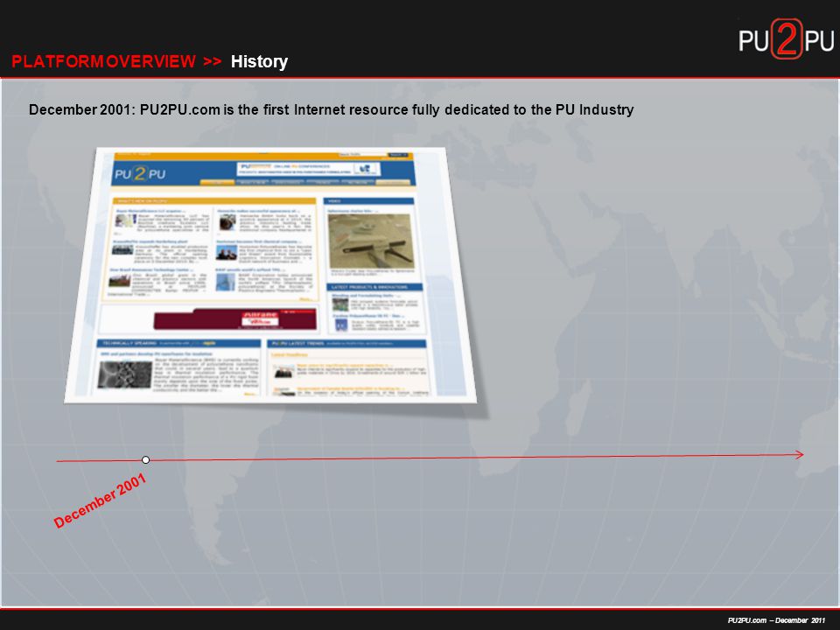The image size is (840, 630).
Task: Select the PLATFORM OVERVIEW heading text
Action: (x=103, y=61)
